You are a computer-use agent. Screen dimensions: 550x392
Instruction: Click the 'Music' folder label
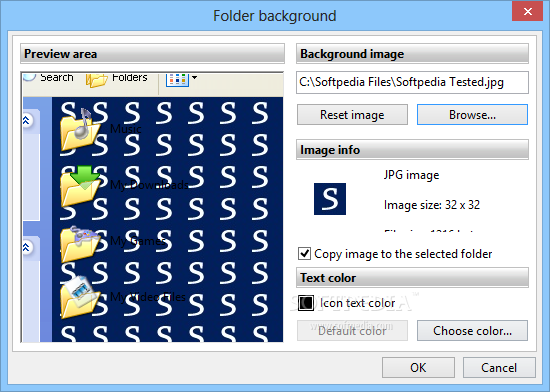[126, 129]
